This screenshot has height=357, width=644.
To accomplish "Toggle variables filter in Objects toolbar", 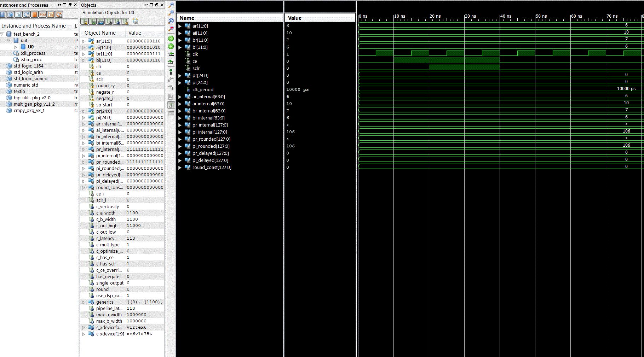I will 125,22.
